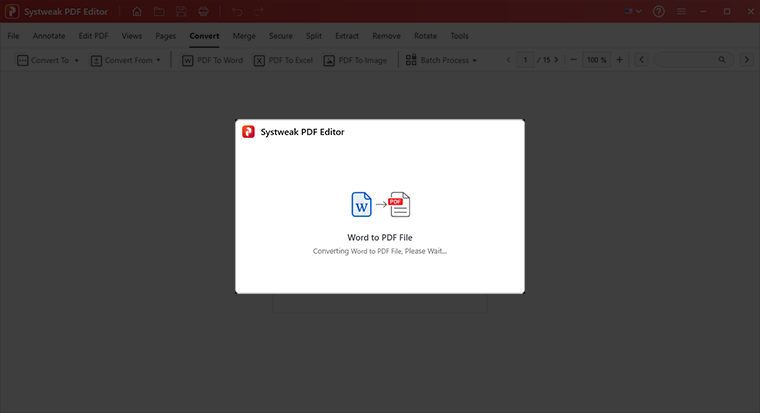Go to previous page with left chevron
The height and width of the screenshot is (413, 760).
click(508, 60)
